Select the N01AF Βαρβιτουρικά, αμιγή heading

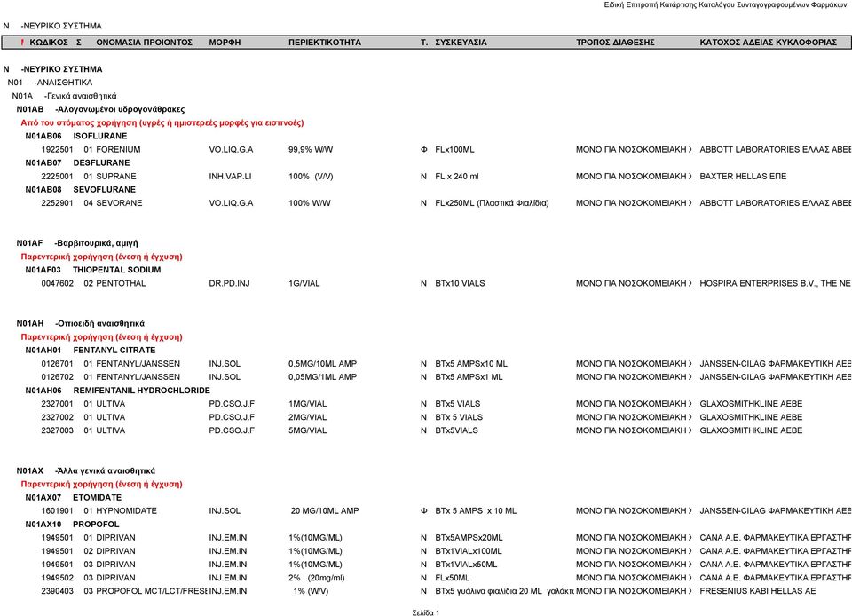tap(77, 243)
